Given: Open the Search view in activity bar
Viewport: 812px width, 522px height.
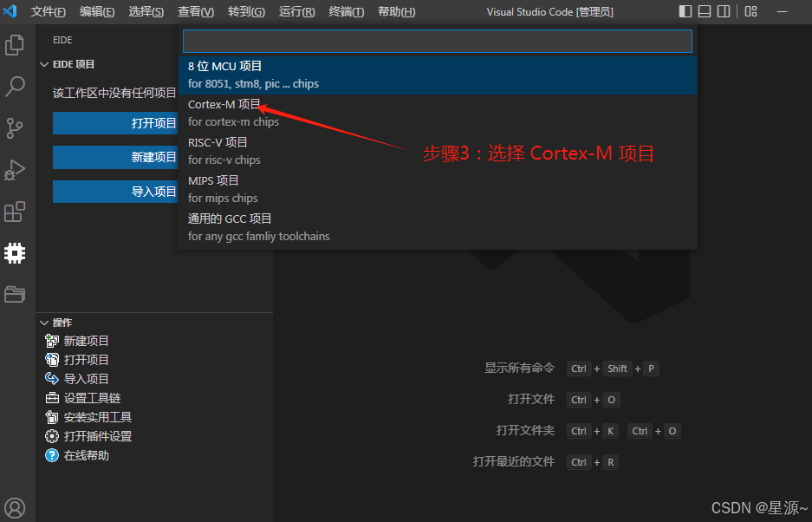Looking at the screenshot, I should point(15,87).
